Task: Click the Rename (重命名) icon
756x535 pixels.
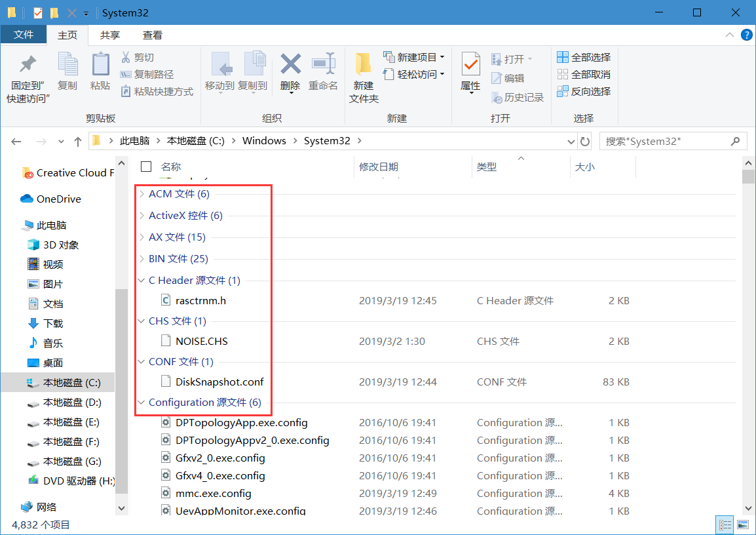Action: point(323,64)
